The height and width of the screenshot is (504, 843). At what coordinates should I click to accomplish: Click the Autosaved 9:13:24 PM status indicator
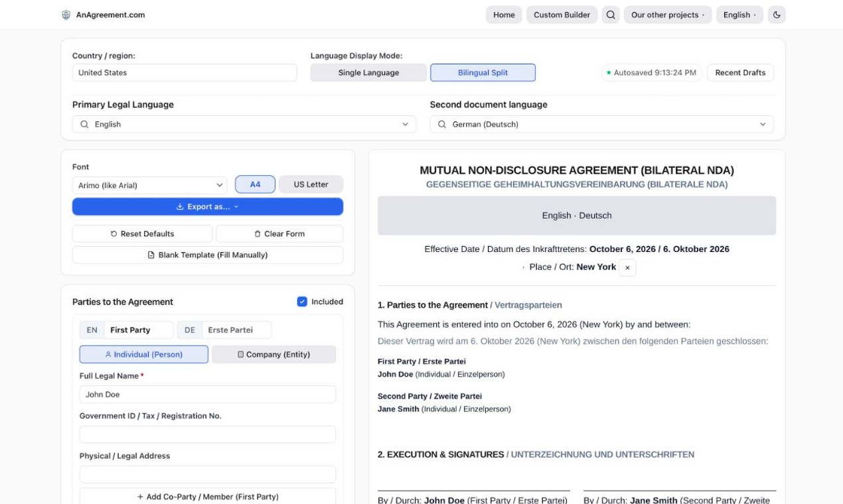pyautogui.click(x=652, y=72)
